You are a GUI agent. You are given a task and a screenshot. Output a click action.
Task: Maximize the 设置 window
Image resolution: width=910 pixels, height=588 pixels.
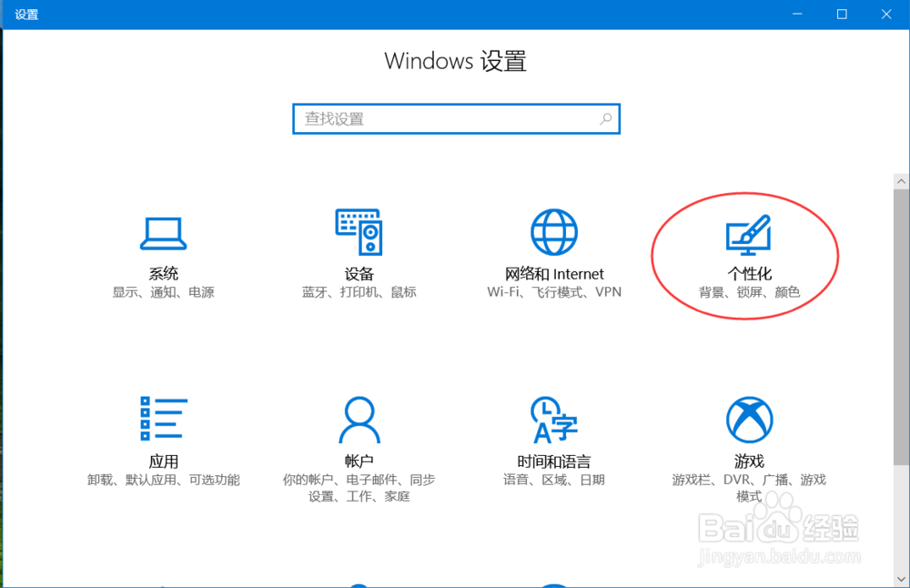tap(842, 14)
